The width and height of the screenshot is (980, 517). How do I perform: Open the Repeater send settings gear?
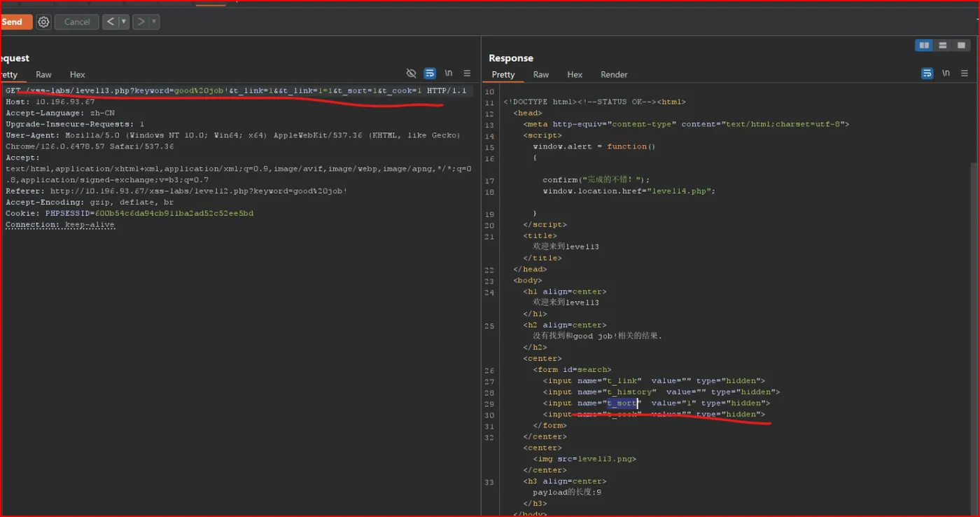[43, 22]
